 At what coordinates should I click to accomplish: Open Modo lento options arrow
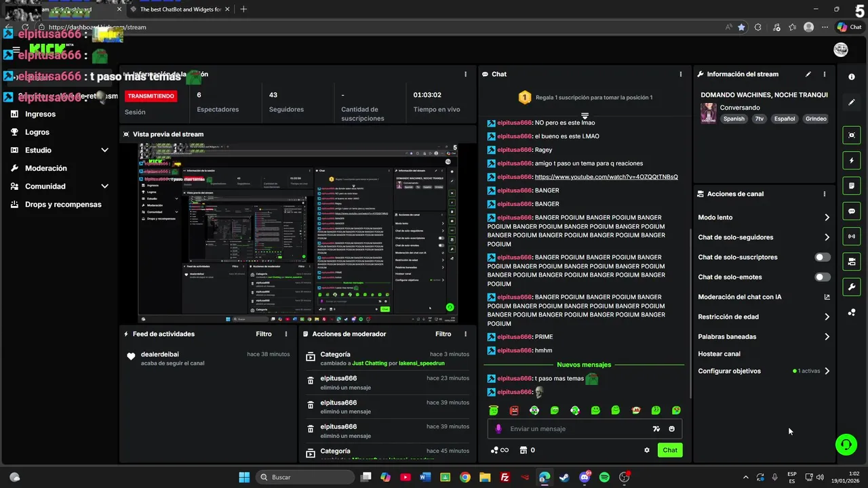pos(827,218)
